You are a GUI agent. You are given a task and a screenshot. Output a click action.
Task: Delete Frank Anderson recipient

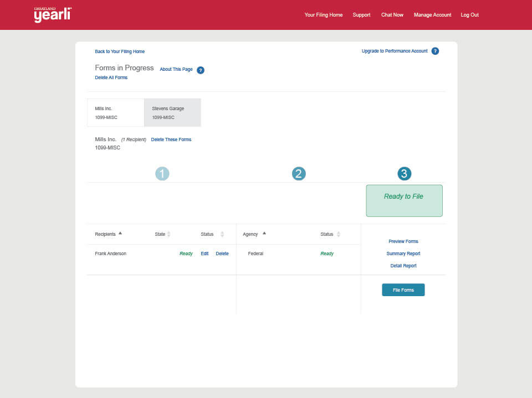pyautogui.click(x=222, y=254)
